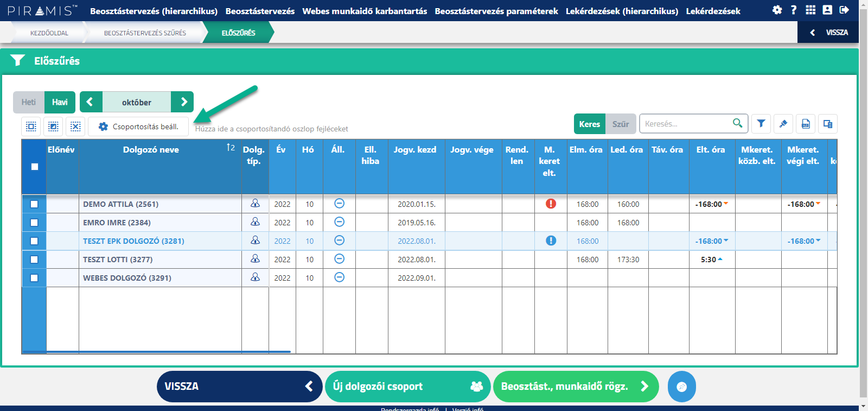
Task: Open the user profile icon
Action: (827, 10)
